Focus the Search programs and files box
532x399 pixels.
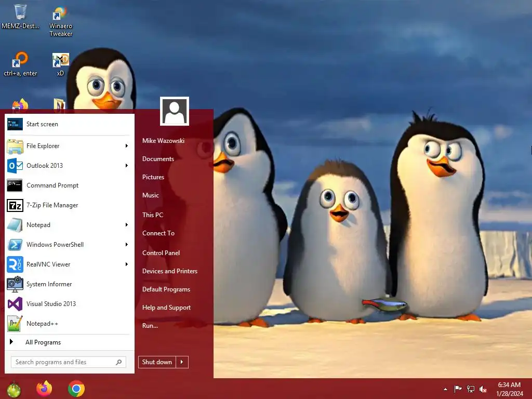(69, 362)
